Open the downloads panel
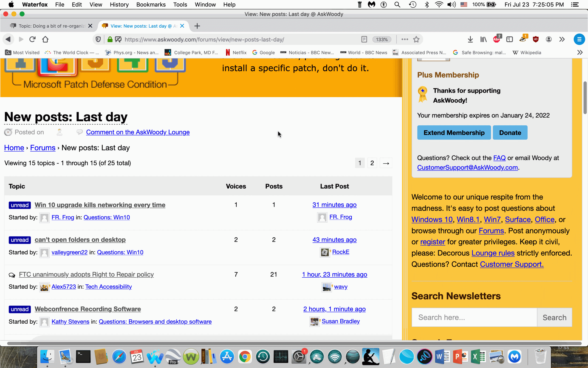The image size is (588, 368). [470, 39]
